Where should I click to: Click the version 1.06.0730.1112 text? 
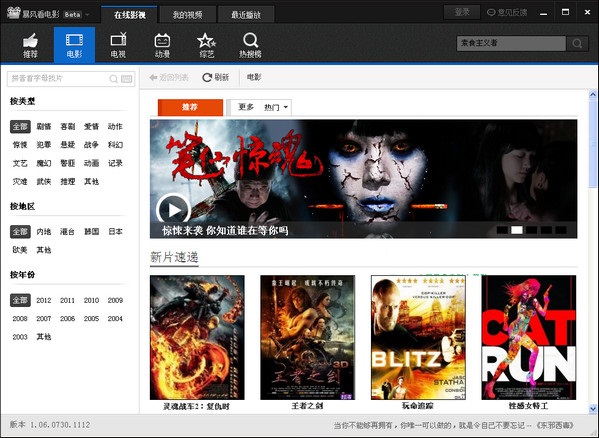pos(50,425)
